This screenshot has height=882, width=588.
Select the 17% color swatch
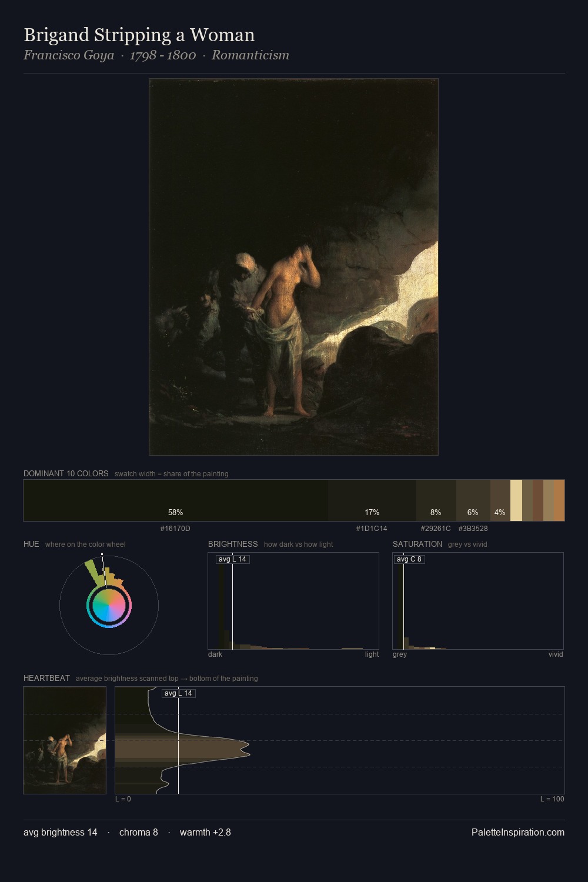372,500
